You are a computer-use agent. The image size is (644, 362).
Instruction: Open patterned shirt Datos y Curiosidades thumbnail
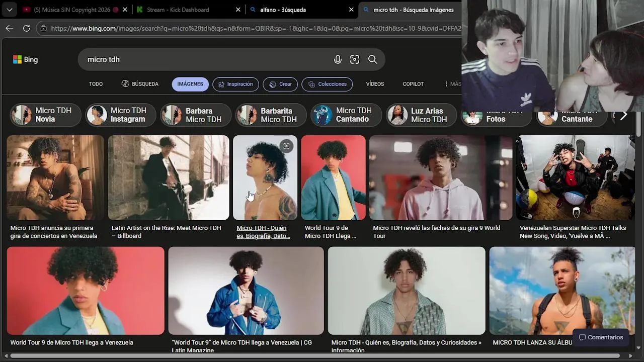tap(407, 291)
